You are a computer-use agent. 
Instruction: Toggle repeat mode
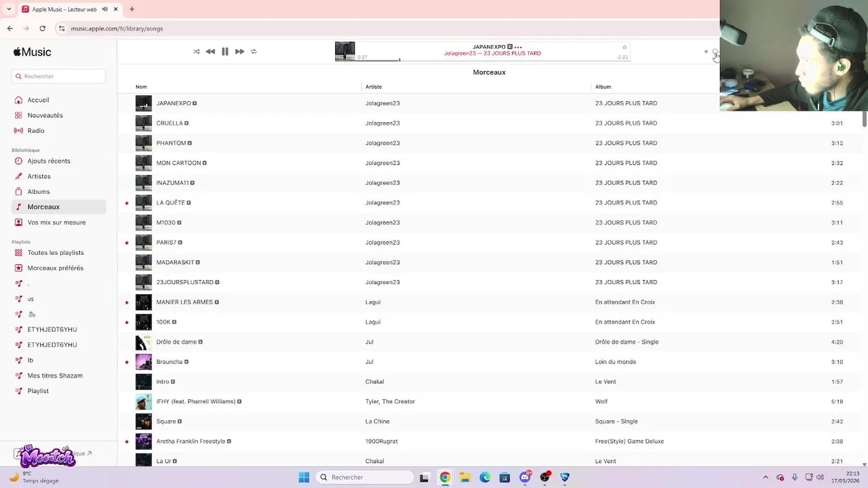click(x=254, y=52)
